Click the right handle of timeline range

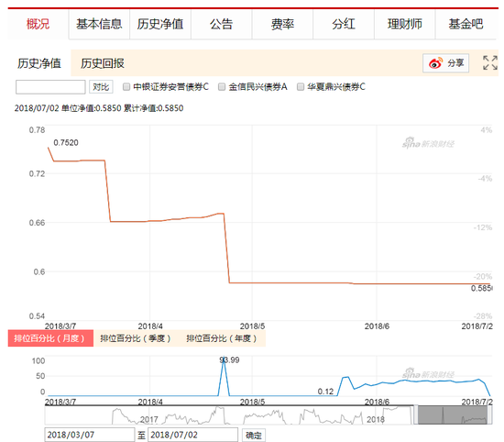pos(490,414)
